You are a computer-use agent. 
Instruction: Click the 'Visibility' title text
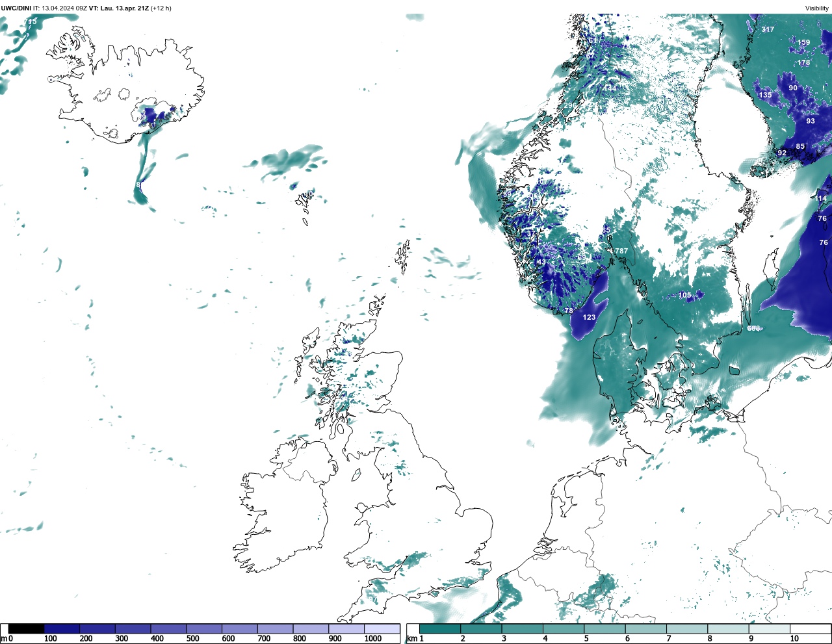(816, 8)
